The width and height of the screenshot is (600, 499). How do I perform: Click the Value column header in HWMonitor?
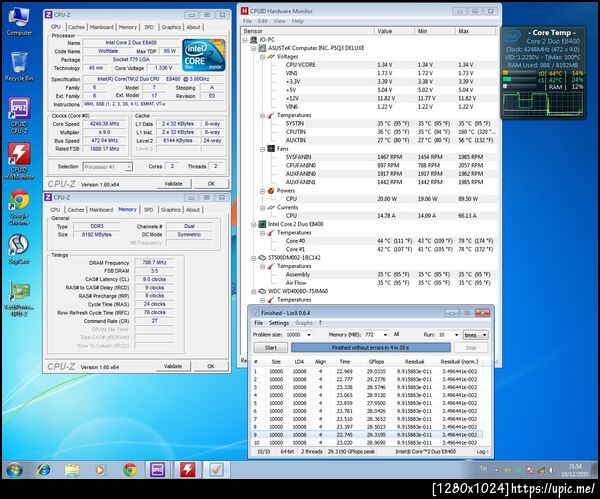point(394,31)
